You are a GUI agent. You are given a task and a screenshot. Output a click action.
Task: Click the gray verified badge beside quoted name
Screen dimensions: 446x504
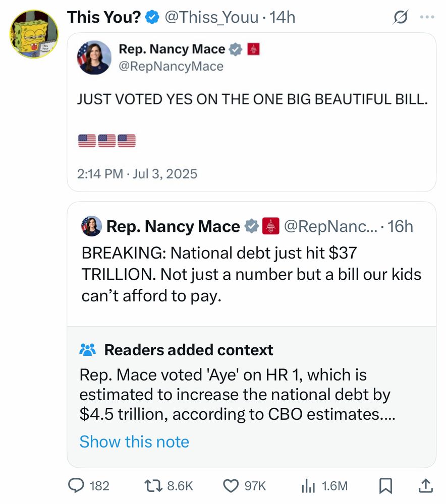252,226
